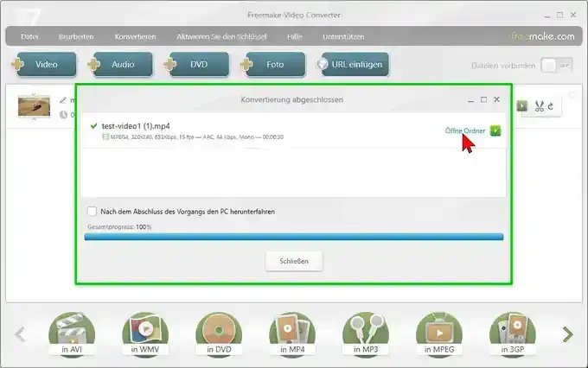
Task: Add a DVD source
Action: point(199,65)
